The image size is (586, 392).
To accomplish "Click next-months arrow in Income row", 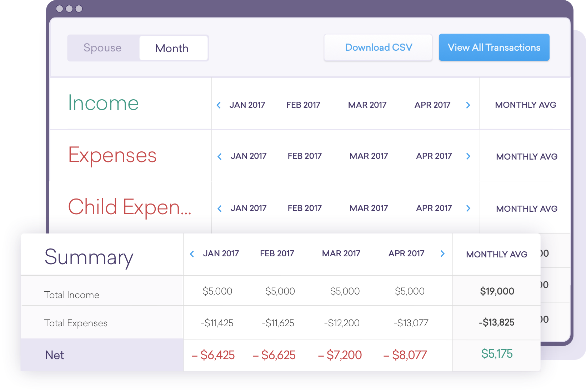I will (x=468, y=105).
